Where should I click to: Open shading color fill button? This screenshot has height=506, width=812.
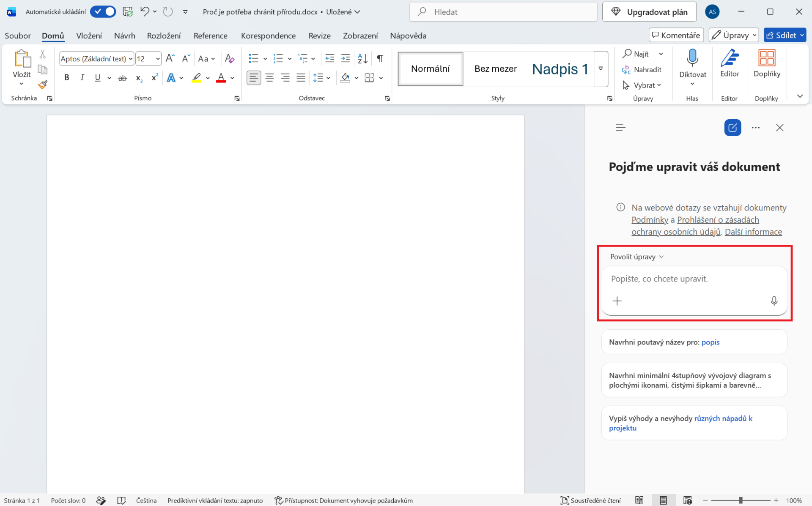(345, 78)
